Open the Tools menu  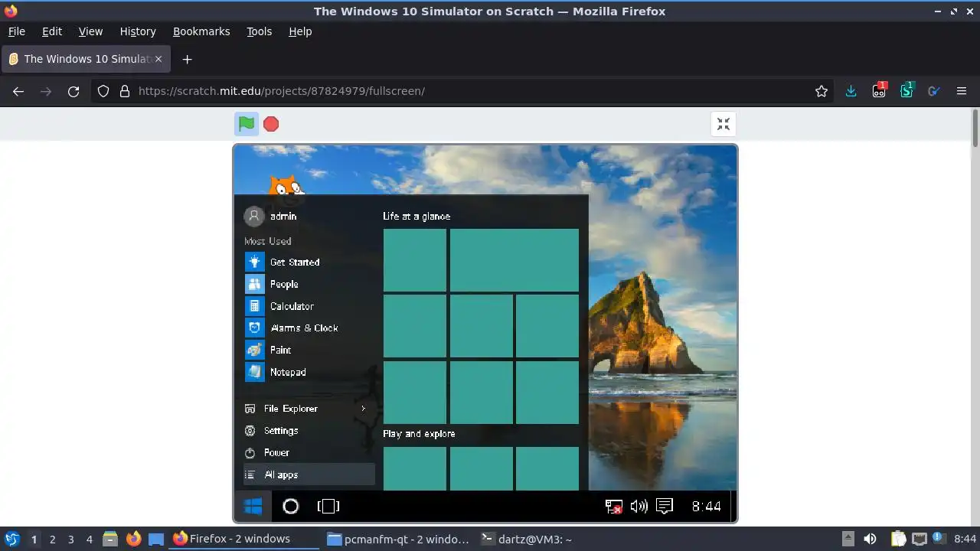tap(259, 31)
